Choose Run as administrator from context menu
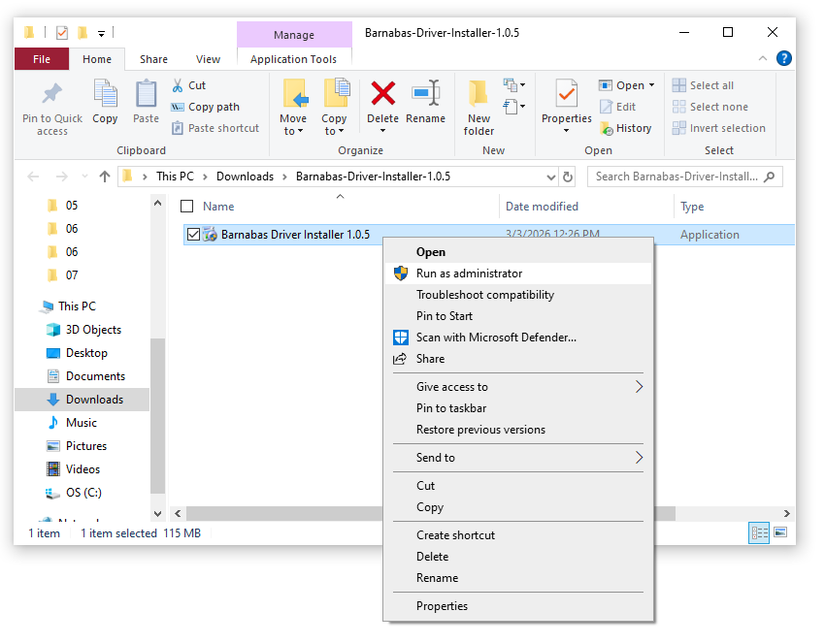This screenshot has width=825, height=644. (469, 274)
